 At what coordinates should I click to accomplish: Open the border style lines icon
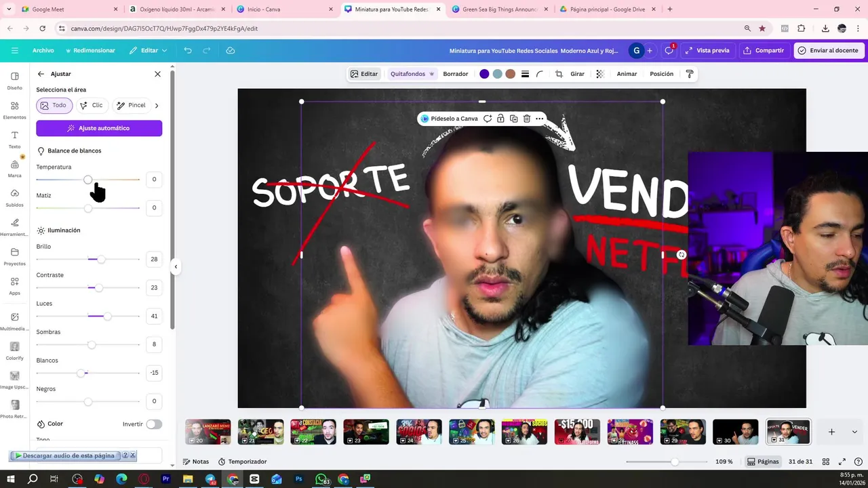coord(525,74)
